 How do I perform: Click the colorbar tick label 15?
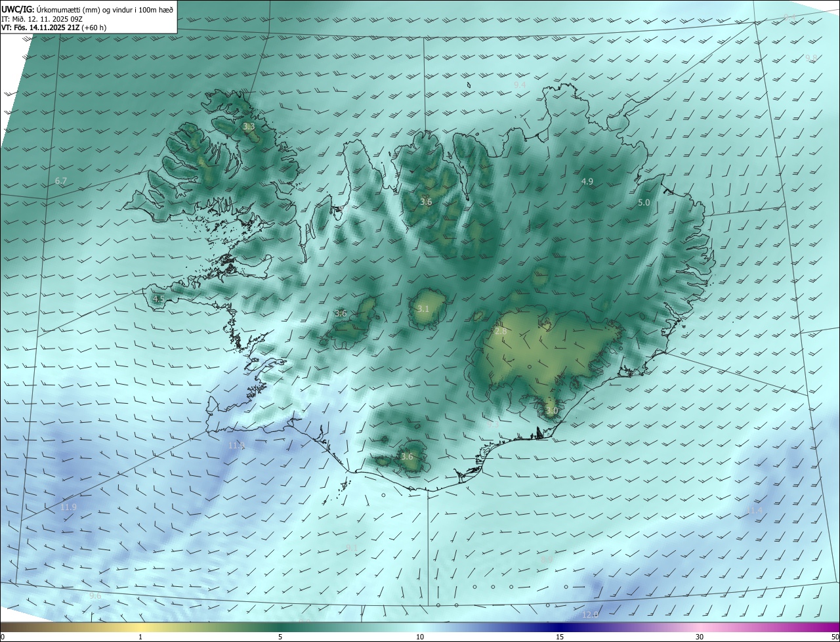[560, 637]
